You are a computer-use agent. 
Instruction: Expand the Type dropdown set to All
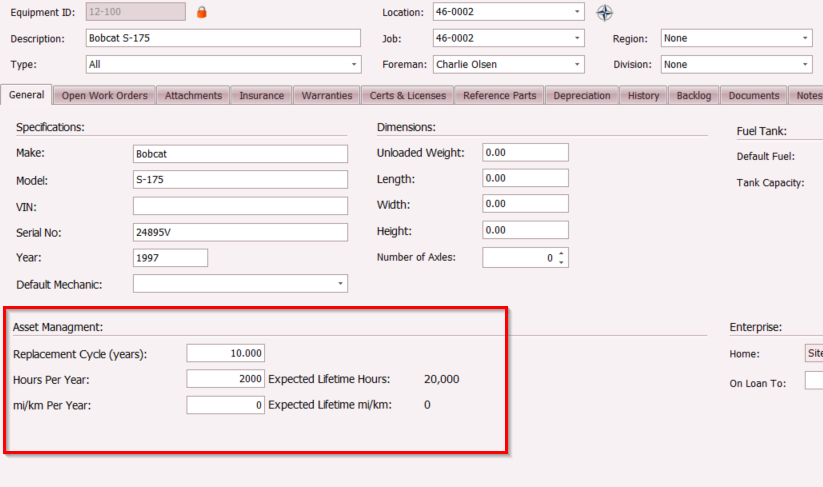[354, 64]
